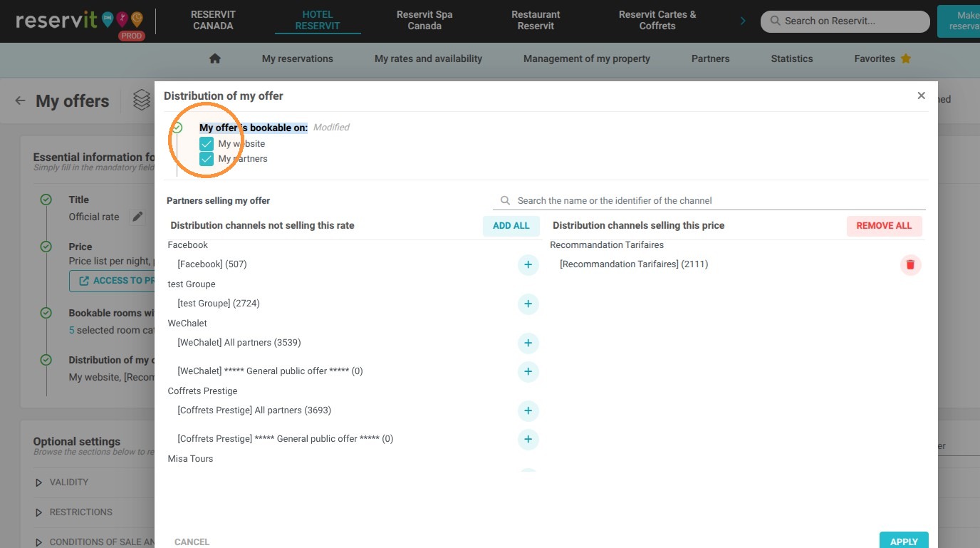The image size is (980, 548).
Task: Click the magnifier icon in channel search
Action: 505,201
